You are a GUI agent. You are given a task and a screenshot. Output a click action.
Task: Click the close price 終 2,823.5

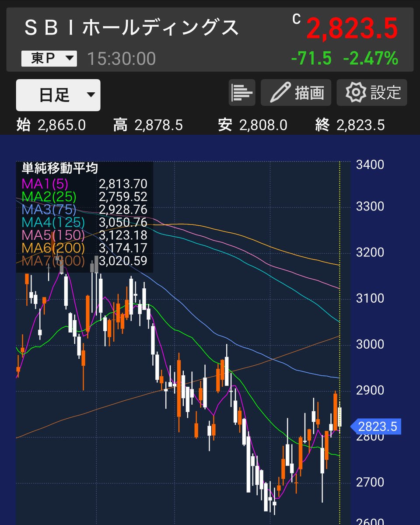pyautogui.click(x=350, y=126)
